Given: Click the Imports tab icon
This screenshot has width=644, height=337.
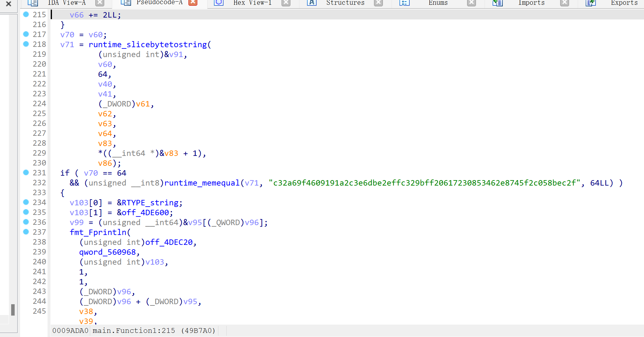Looking at the screenshot, I should (497, 3).
